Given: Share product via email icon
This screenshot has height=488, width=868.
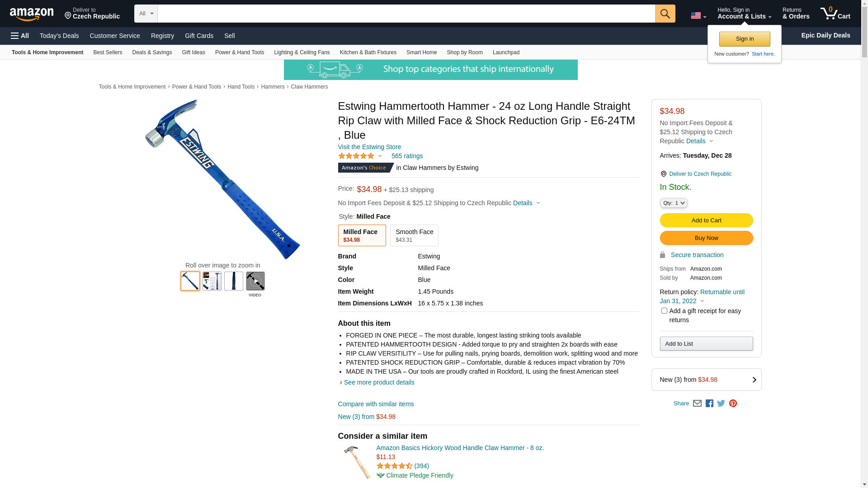Looking at the screenshot, I should pos(697,404).
